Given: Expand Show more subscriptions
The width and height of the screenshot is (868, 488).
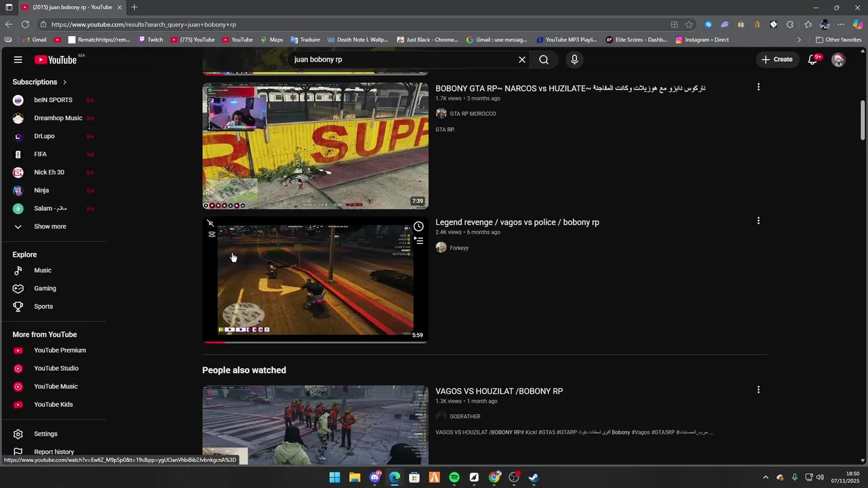Looking at the screenshot, I should tap(51, 226).
